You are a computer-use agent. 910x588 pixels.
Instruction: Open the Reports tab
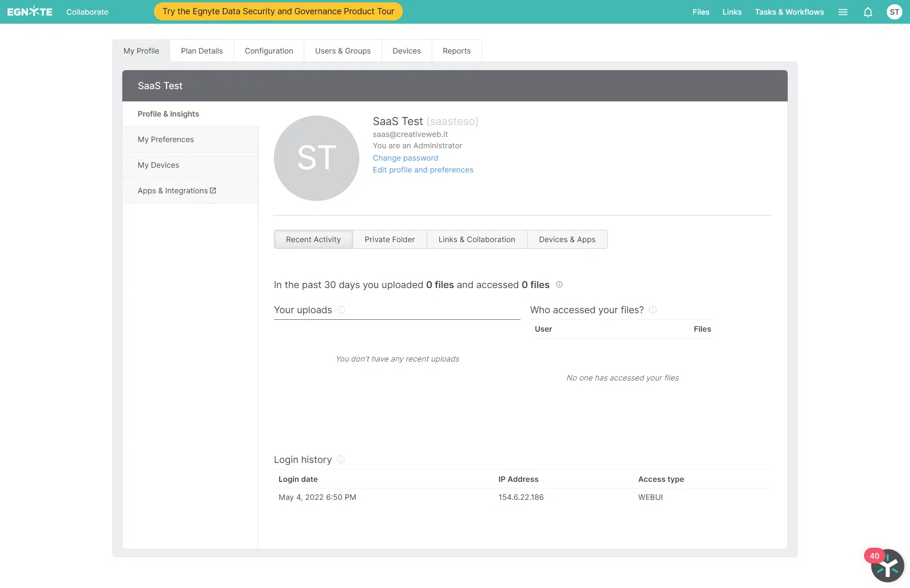point(456,51)
